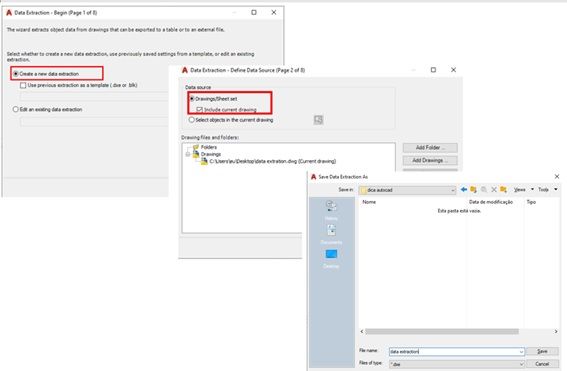Viewport: 567px width, 371px height.
Task: Click the Drawings node icon in drawing tree
Action: coord(196,154)
